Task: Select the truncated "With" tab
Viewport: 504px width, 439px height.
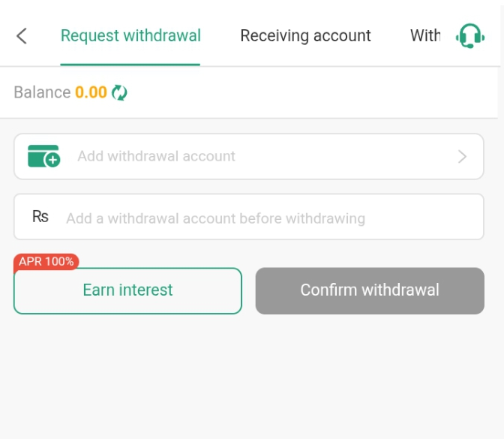Action: 425,35
